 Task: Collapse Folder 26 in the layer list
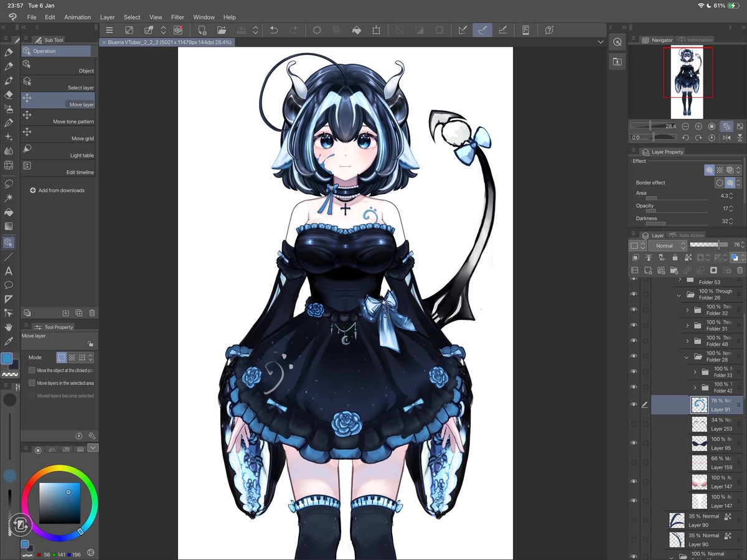pyautogui.click(x=679, y=296)
